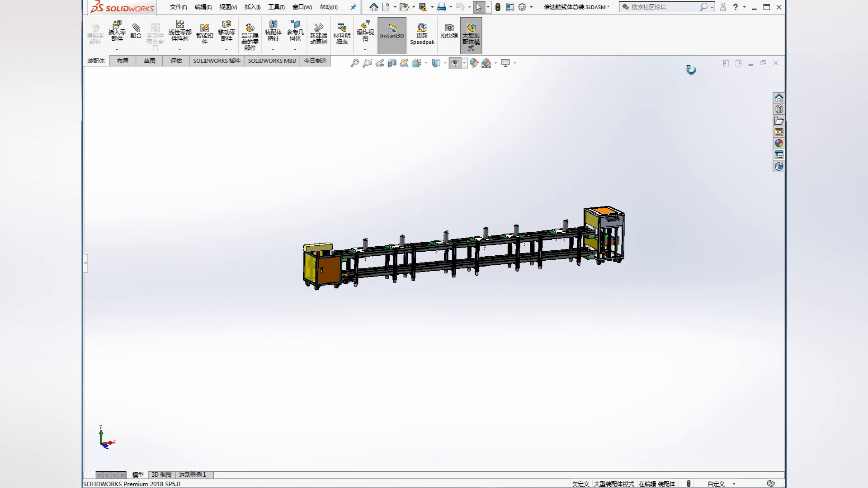Switch to the Motion Study 1 tab
The height and width of the screenshot is (488, 868).
193,474
